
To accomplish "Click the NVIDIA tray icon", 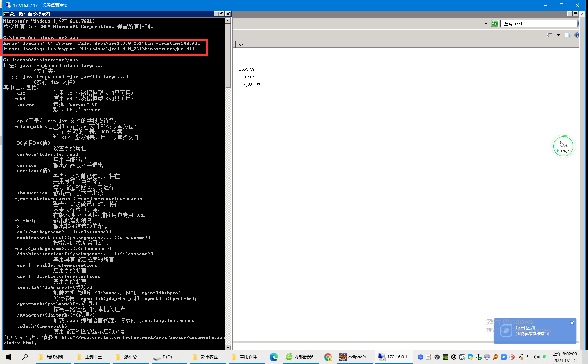I will tap(446, 357).
